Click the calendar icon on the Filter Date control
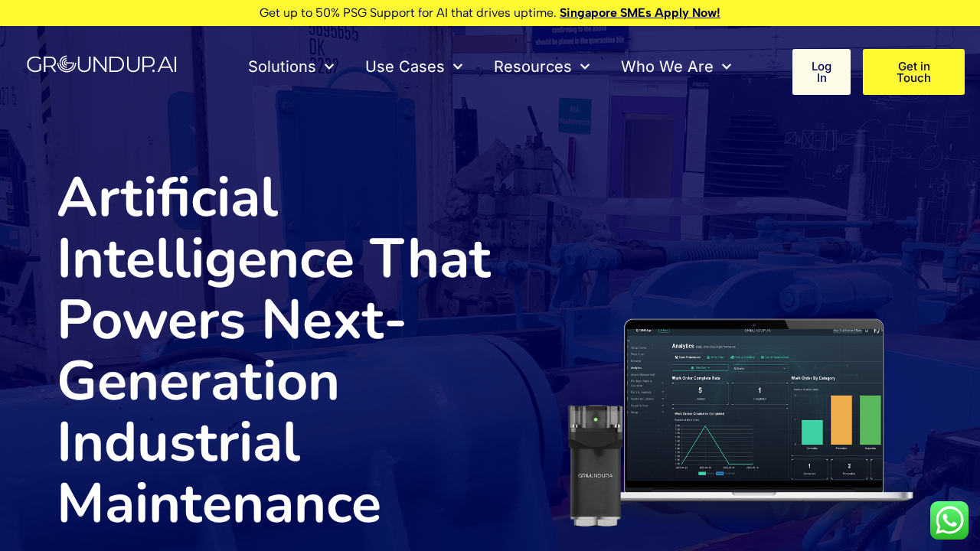The width and height of the screenshot is (980, 551). pyautogui.click(x=694, y=367)
